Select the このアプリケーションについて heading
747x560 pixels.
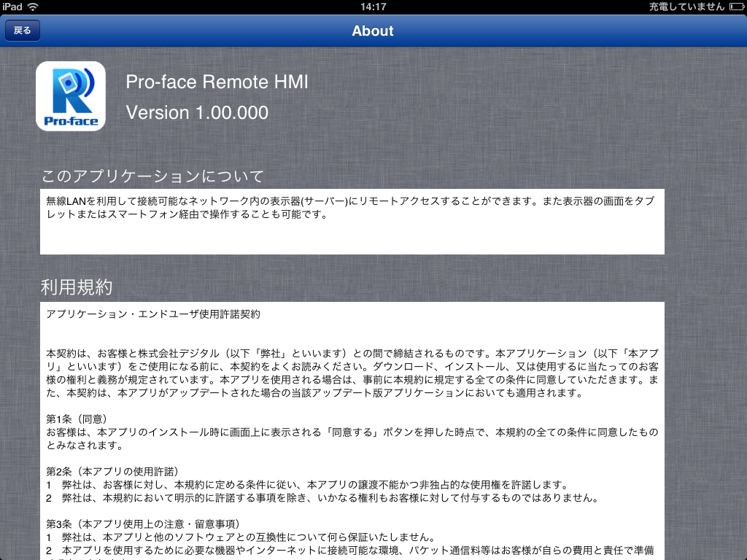152,176
